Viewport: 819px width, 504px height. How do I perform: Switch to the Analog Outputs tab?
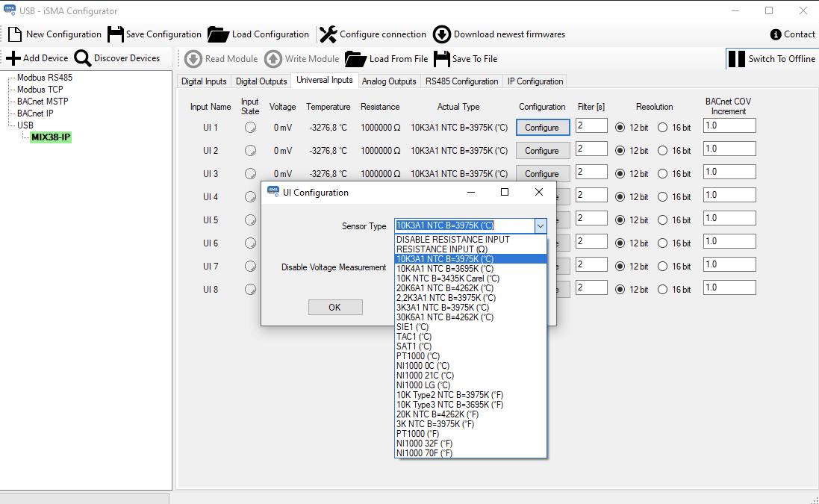pos(389,81)
